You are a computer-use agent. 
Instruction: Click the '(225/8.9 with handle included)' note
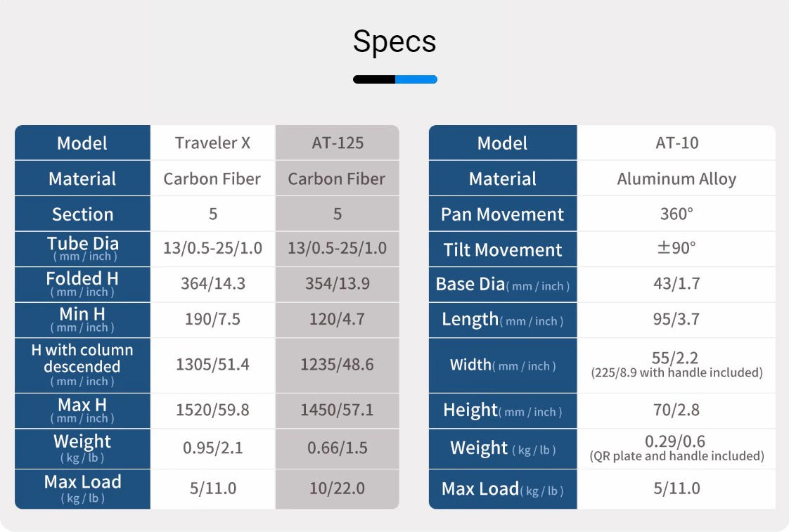(x=676, y=372)
